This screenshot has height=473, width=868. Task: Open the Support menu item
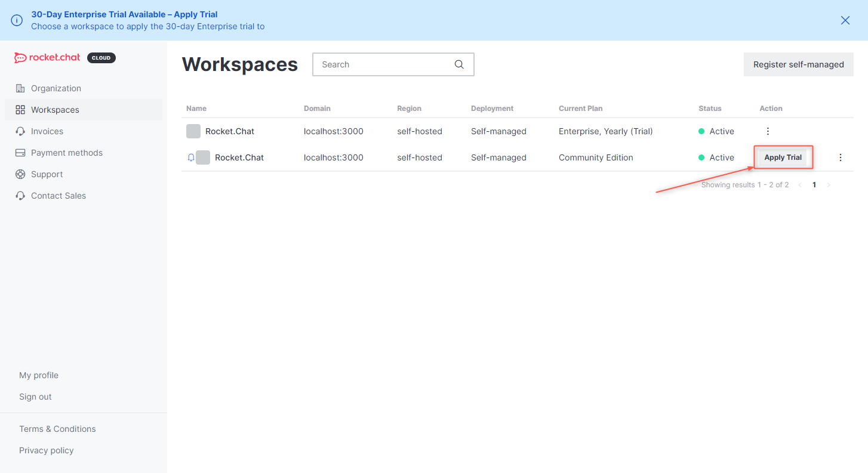[84, 174]
